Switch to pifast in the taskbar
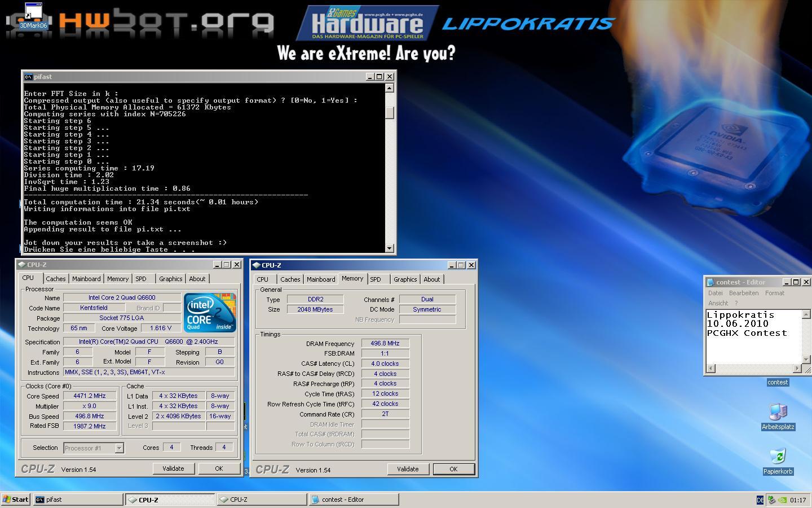The image size is (812, 508). tap(78, 500)
